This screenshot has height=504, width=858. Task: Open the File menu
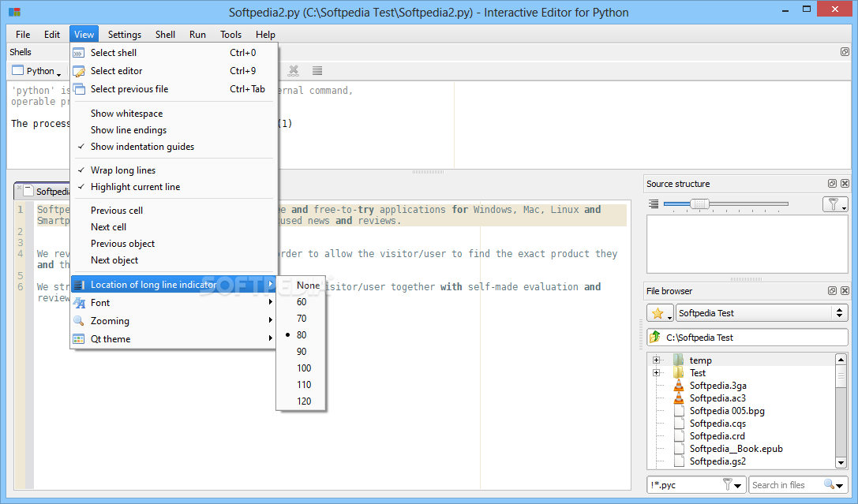coord(23,35)
